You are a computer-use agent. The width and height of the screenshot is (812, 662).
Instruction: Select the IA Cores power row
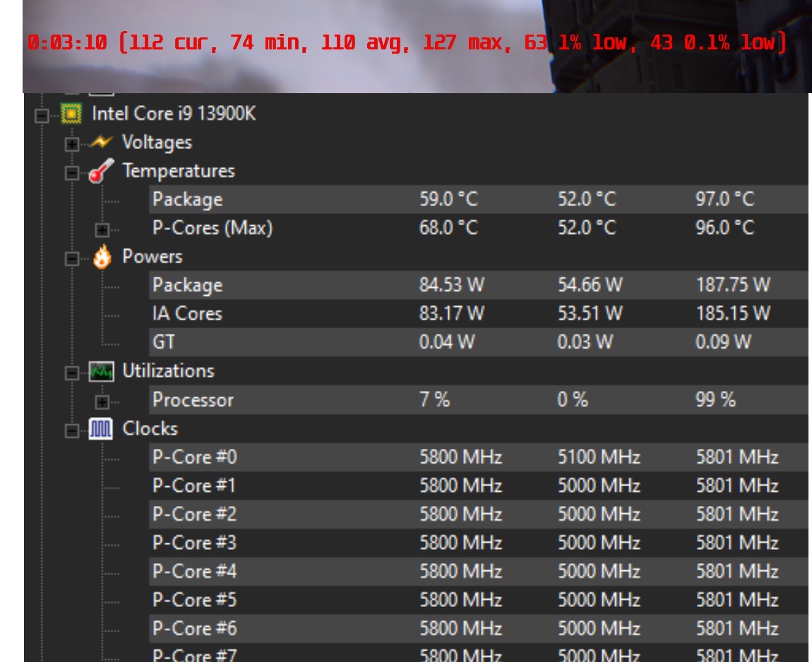point(479,313)
